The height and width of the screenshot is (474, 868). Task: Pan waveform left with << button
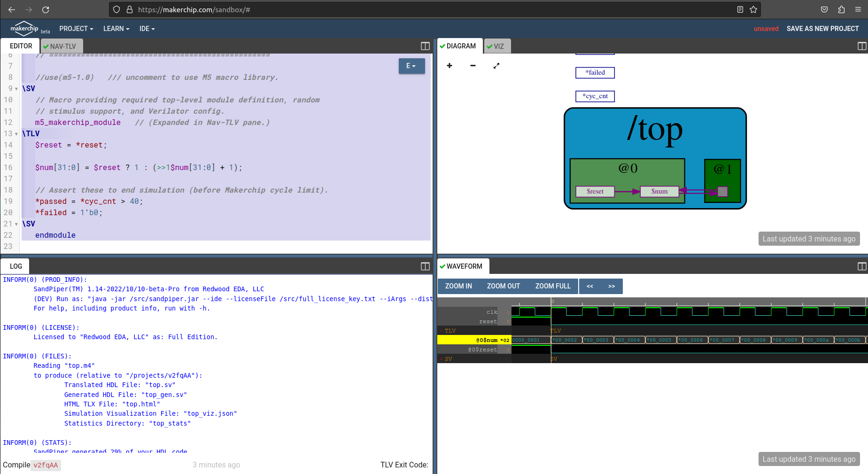click(590, 286)
